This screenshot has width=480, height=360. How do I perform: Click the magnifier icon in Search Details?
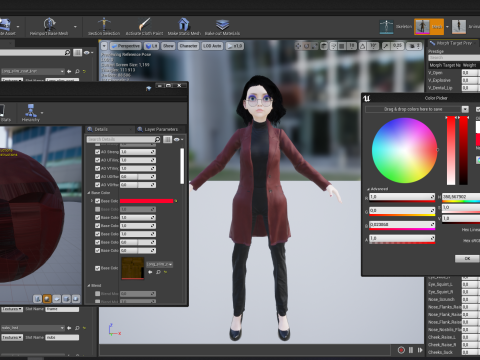pyautogui.click(x=157, y=139)
